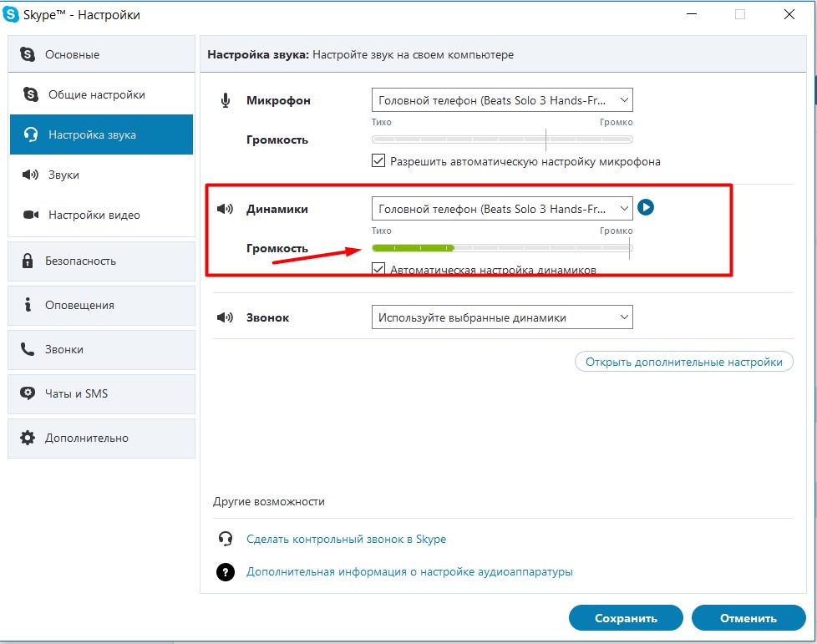
Task: Minimize the Skype settings window
Action: 692,14
